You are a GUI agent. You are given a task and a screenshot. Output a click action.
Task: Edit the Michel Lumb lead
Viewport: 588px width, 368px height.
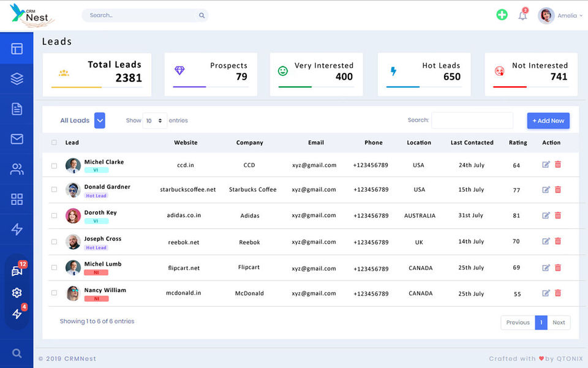(546, 268)
